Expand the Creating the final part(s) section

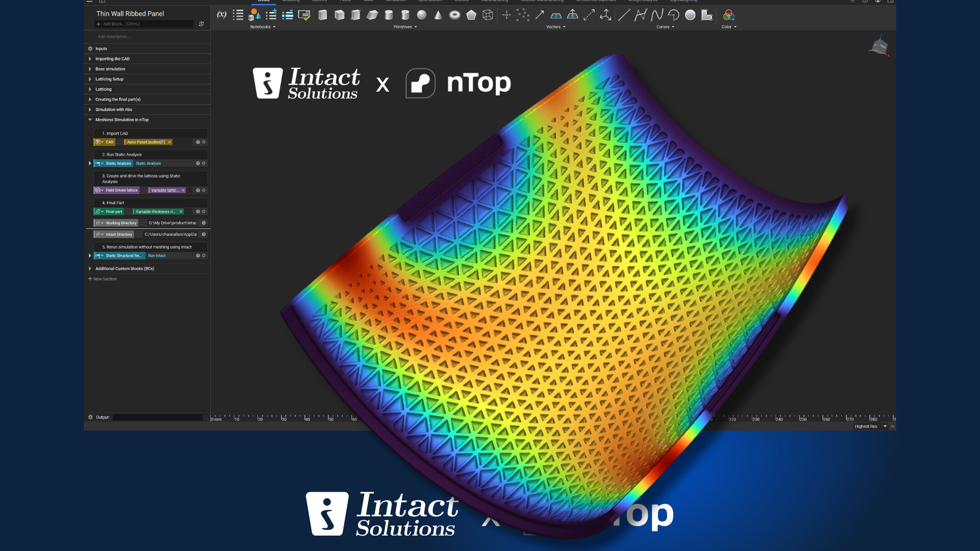[90, 99]
